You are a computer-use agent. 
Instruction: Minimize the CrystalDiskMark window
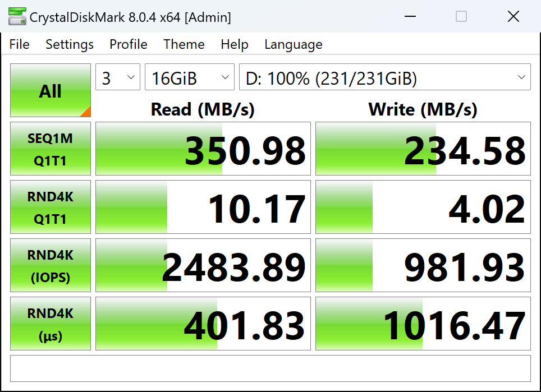(x=410, y=16)
